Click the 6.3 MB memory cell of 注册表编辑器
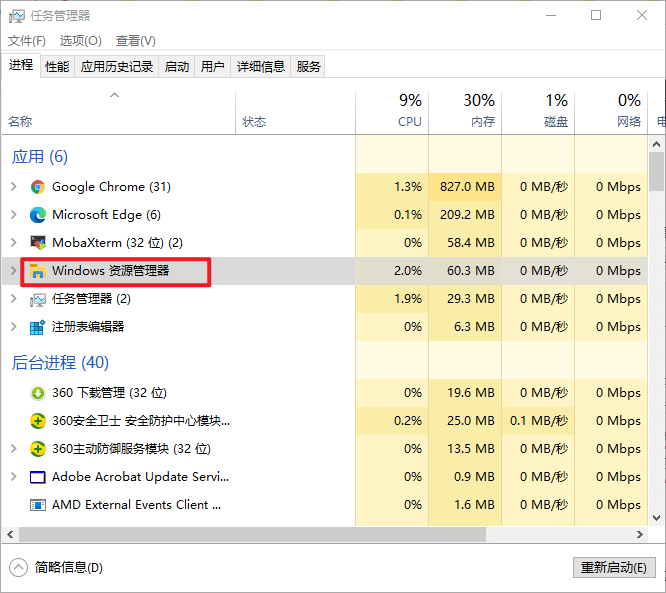 (465, 327)
